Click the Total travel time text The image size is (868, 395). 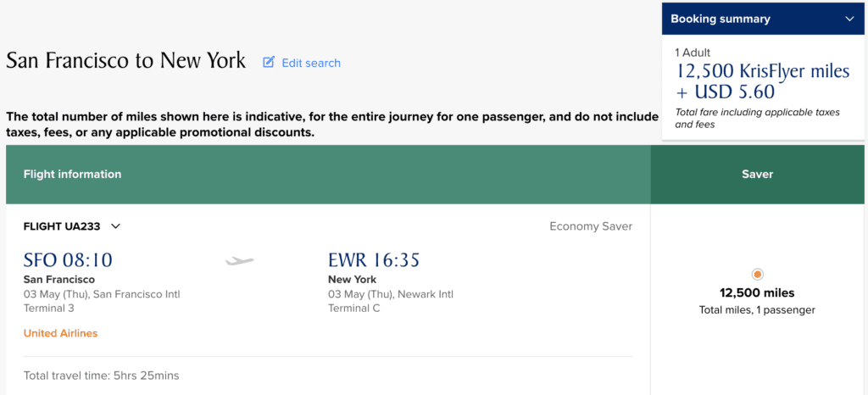point(101,376)
